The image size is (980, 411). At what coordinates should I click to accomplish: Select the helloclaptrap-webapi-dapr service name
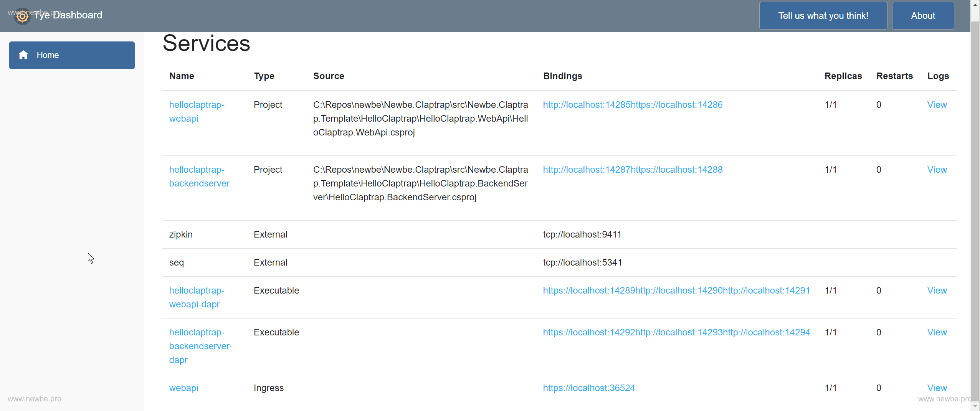tap(196, 297)
